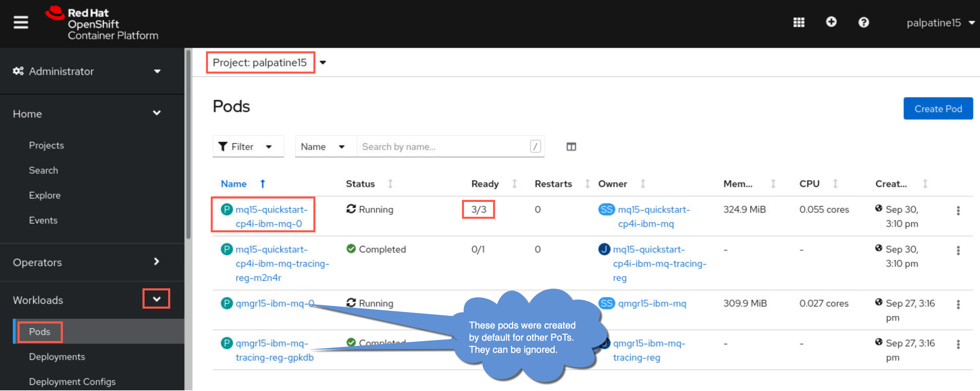Image resolution: width=980 pixels, height=391 pixels.
Task: Open StatefulSet owner qmgr15-ibm-mq
Action: 652,304
